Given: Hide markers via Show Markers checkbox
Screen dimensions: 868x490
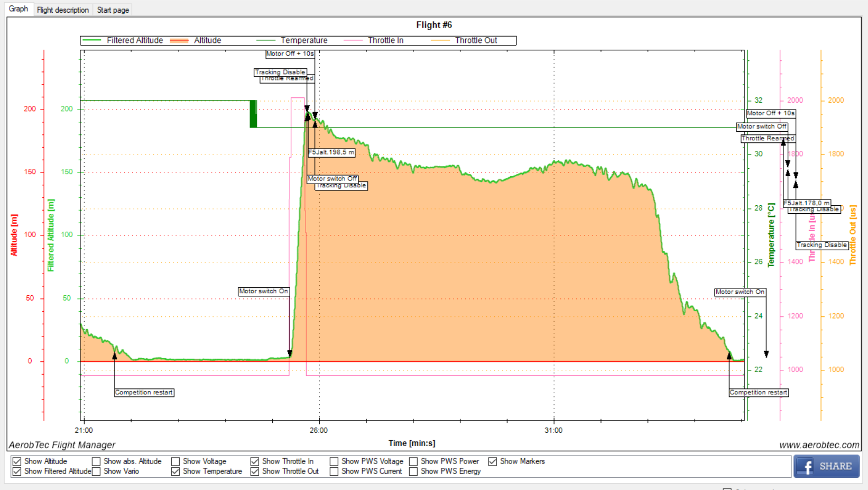Looking at the screenshot, I should [493, 461].
